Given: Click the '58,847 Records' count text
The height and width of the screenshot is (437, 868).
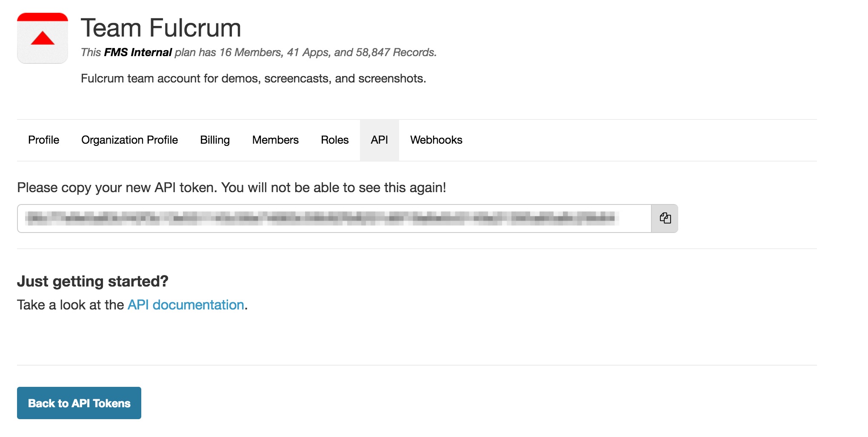Looking at the screenshot, I should pyautogui.click(x=395, y=52).
